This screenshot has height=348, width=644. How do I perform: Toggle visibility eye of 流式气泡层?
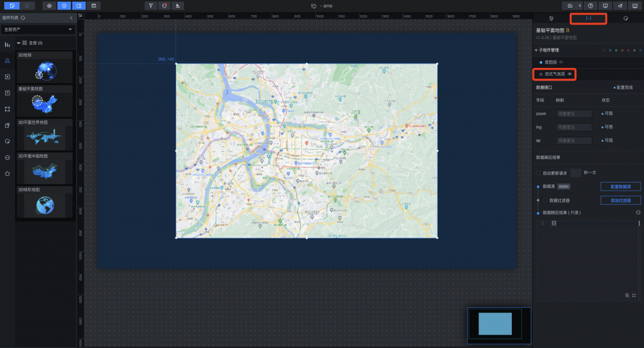tap(570, 74)
